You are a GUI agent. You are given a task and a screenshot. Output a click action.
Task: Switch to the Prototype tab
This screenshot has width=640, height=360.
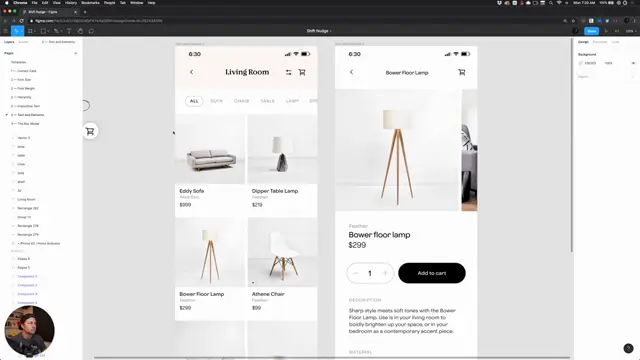click(600, 42)
